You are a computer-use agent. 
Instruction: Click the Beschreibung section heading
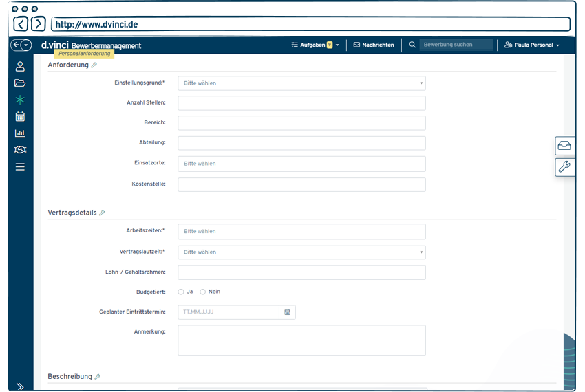point(70,376)
